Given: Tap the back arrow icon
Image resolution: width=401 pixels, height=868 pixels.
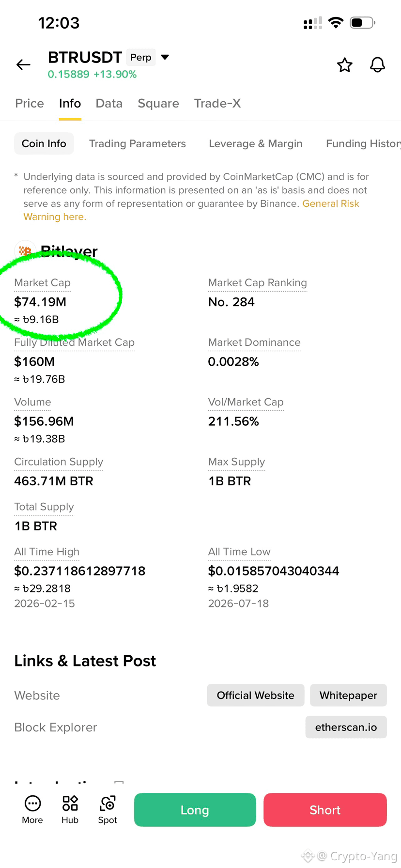Looking at the screenshot, I should tap(23, 64).
